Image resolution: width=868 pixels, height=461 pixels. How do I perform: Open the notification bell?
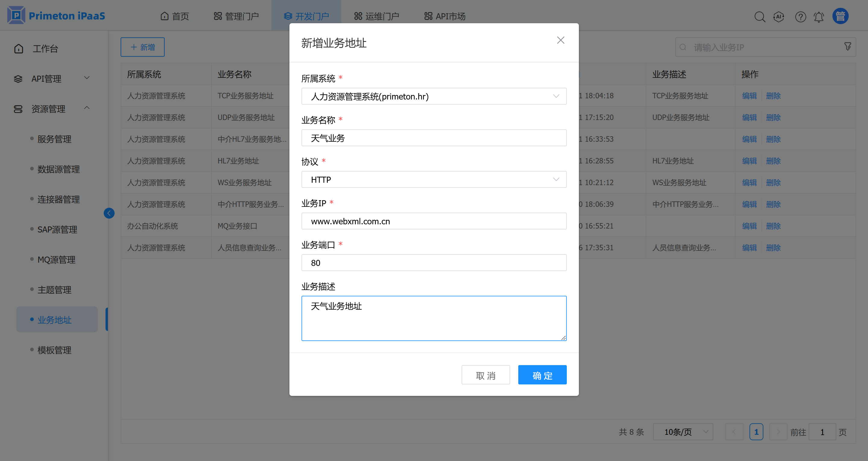[819, 17]
